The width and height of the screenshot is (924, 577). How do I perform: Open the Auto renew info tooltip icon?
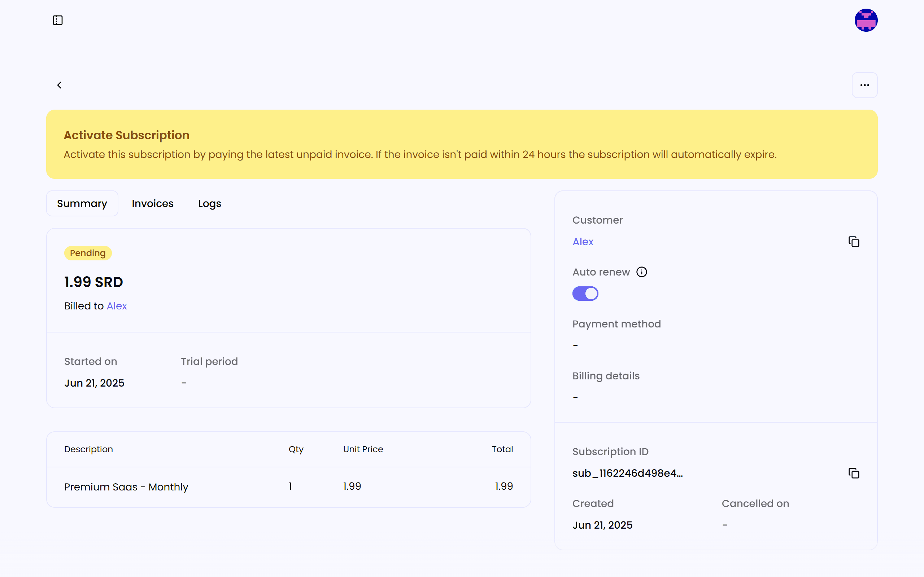(x=641, y=271)
